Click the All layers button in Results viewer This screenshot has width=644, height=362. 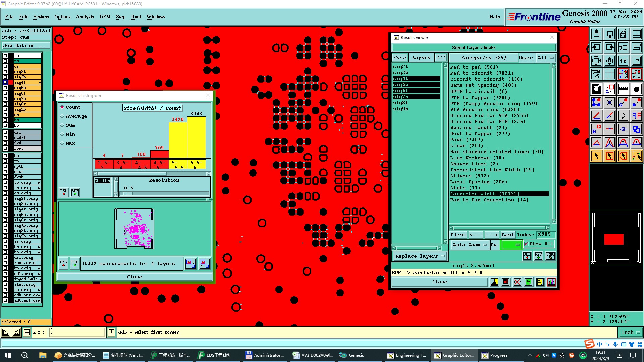[441, 58]
